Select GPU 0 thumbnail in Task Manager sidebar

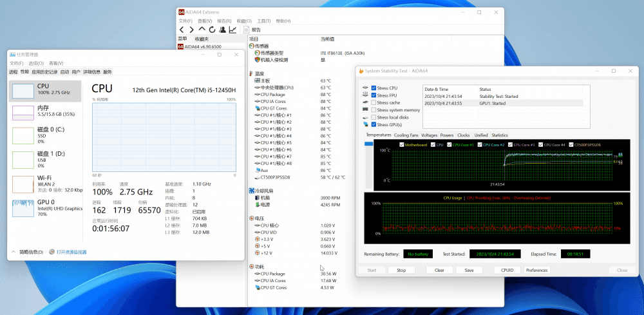coord(23,209)
